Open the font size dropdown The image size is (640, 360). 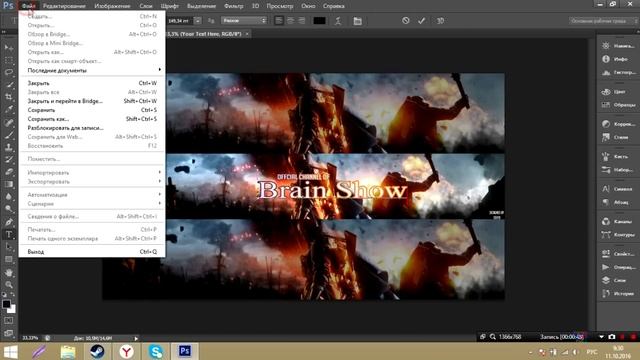point(198,20)
